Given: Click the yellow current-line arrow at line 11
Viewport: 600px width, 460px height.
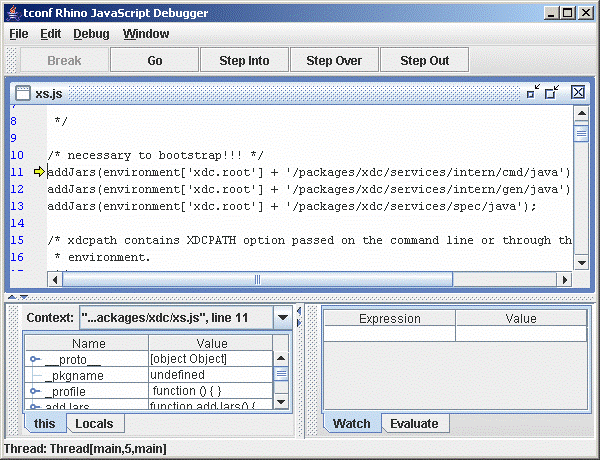Looking at the screenshot, I should (39, 172).
